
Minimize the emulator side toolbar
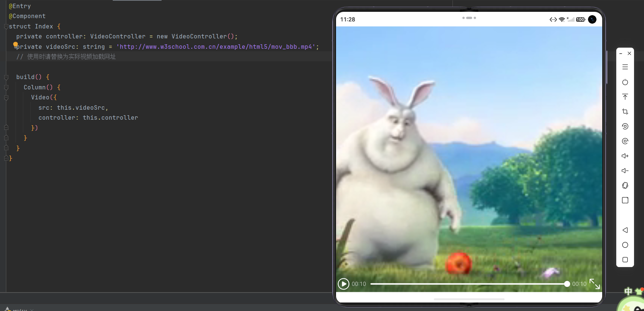[621, 54]
